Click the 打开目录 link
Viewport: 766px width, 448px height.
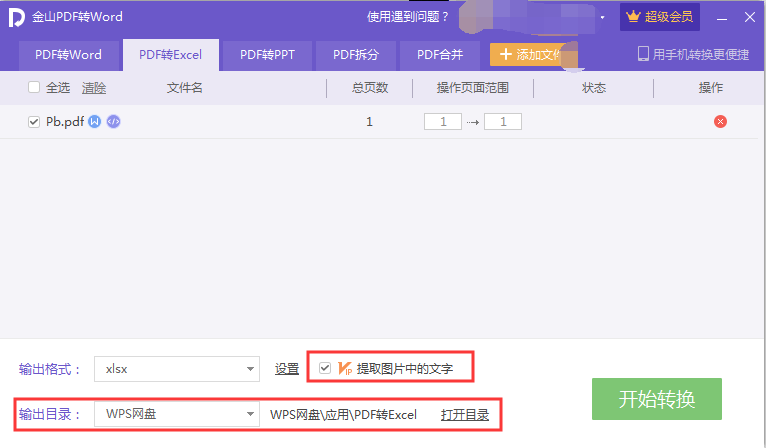(x=465, y=415)
